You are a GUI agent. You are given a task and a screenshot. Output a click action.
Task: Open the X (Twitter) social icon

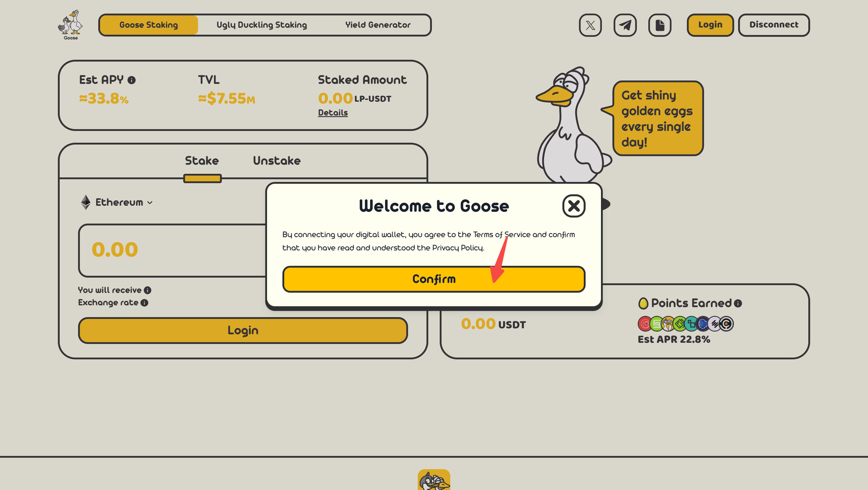[590, 25]
